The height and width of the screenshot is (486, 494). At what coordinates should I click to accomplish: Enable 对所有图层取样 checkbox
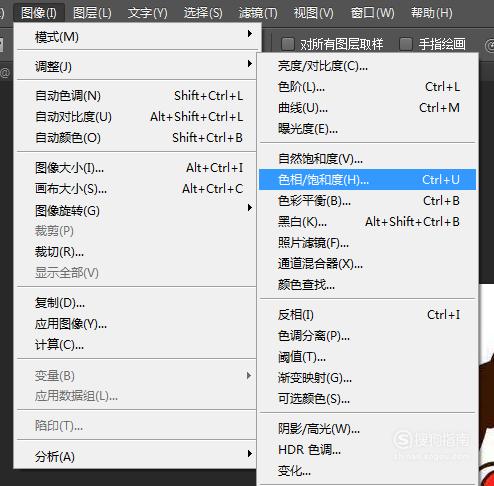tap(288, 44)
